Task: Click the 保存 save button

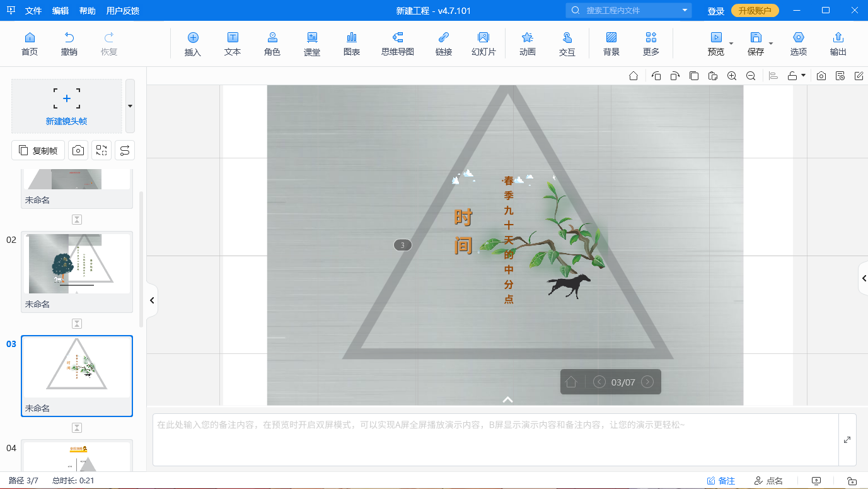Action: pyautogui.click(x=756, y=44)
